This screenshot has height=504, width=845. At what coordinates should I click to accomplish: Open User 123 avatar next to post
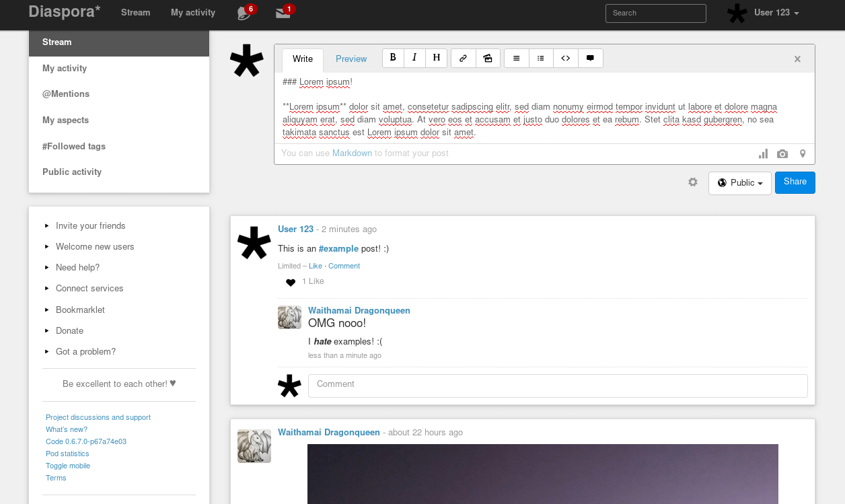coord(254,243)
